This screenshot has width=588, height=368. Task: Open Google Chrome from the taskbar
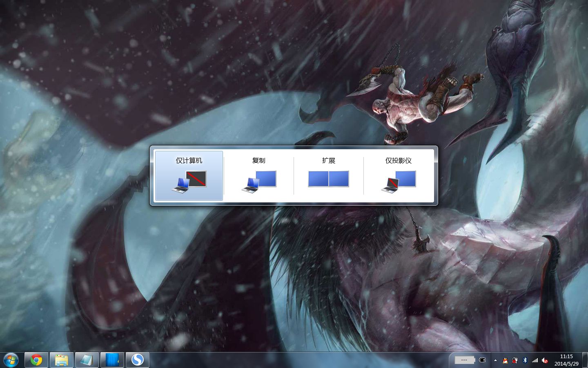[36, 360]
